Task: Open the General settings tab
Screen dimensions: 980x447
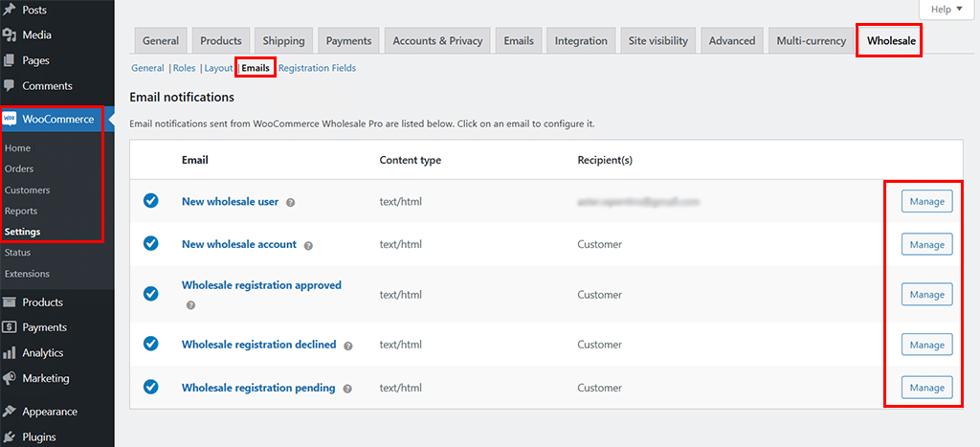Action: pos(161,40)
